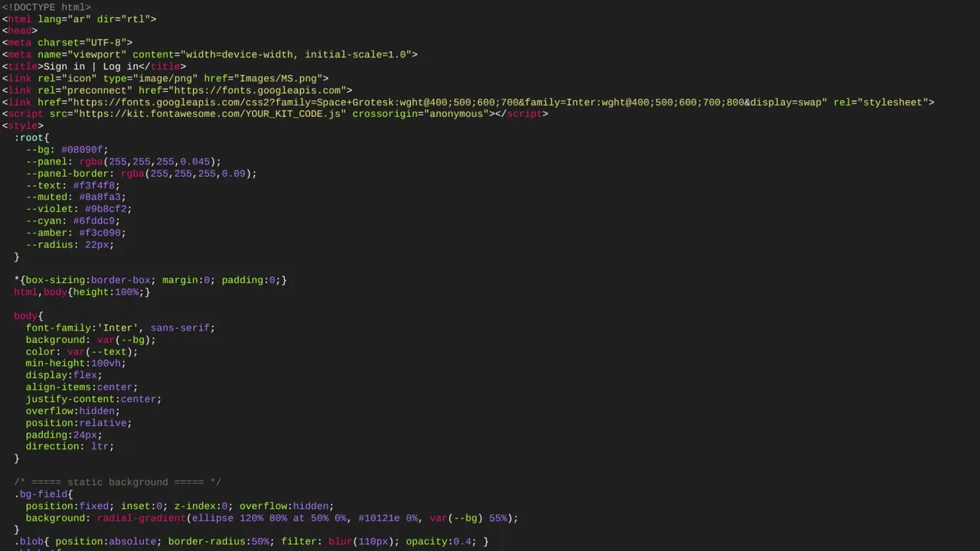Click the font-family 'Inter' declaration
The width and height of the screenshot is (980, 551).
[x=120, y=328]
